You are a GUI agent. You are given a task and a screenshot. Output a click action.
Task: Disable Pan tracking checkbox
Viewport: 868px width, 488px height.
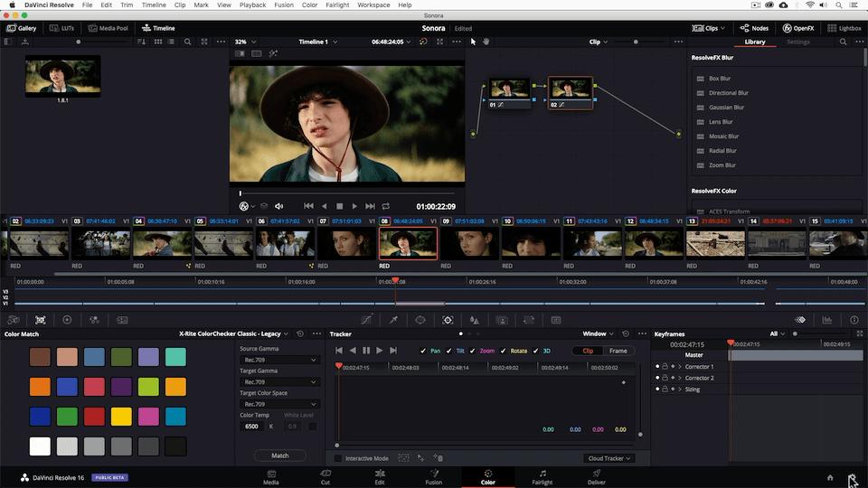[x=424, y=351]
